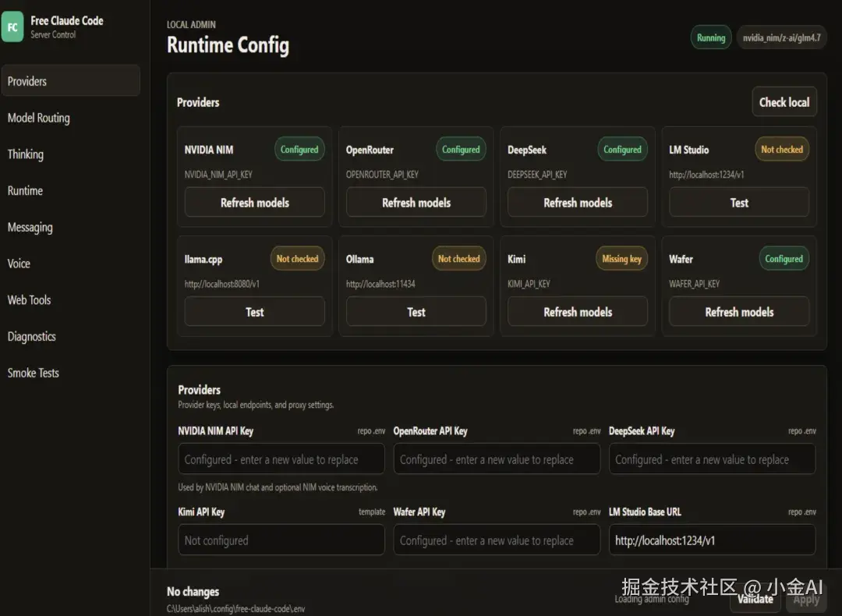842x616 pixels.
Task: Click LM Studio Base URL field
Action: tap(712, 540)
